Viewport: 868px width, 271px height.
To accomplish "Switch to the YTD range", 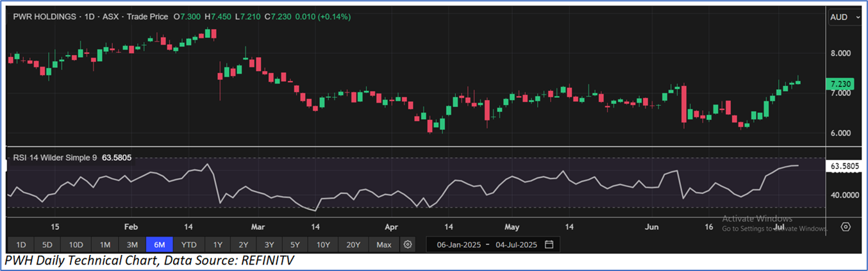I will [x=189, y=245].
